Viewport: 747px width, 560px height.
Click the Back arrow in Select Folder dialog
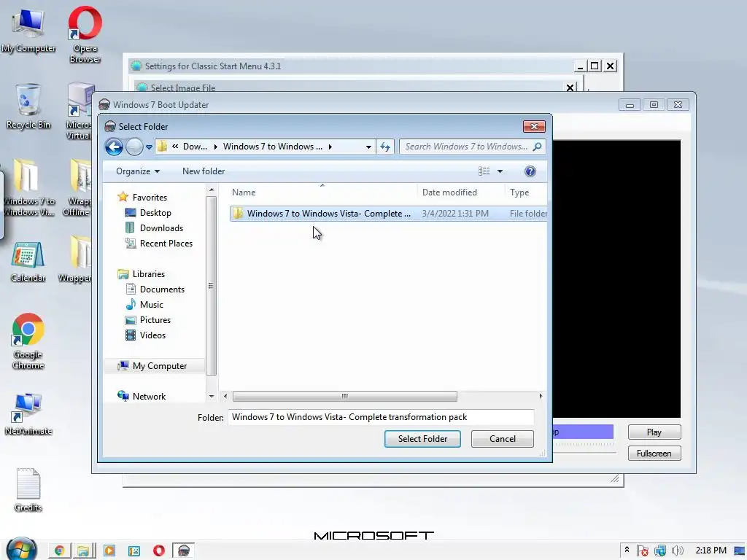point(114,147)
